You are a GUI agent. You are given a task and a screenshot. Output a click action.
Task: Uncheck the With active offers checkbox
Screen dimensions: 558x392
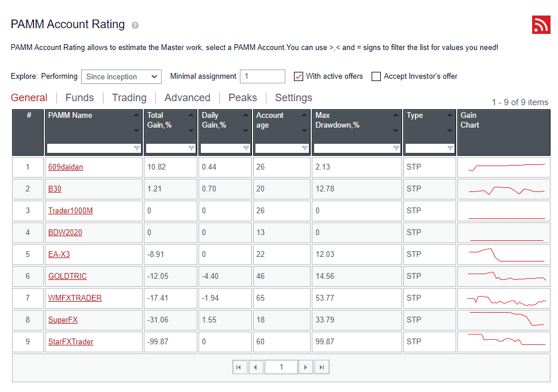pyautogui.click(x=298, y=76)
